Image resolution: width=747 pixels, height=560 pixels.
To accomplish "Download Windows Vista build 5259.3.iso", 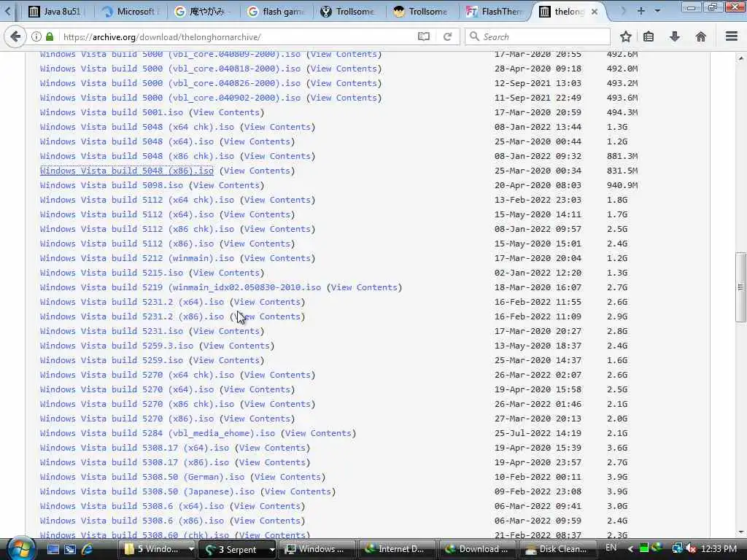I will tap(117, 346).
